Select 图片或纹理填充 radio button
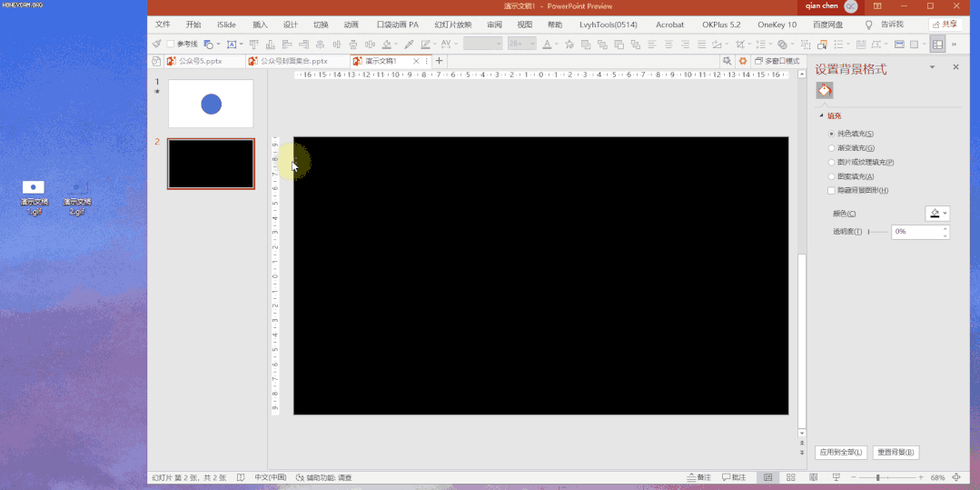The height and width of the screenshot is (490, 980). pos(831,163)
